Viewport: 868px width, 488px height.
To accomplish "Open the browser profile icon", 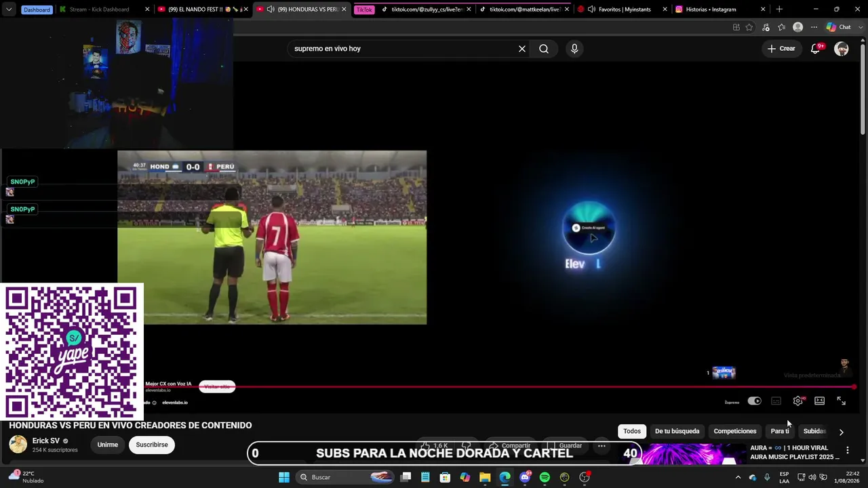I will [x=798, y=27].
